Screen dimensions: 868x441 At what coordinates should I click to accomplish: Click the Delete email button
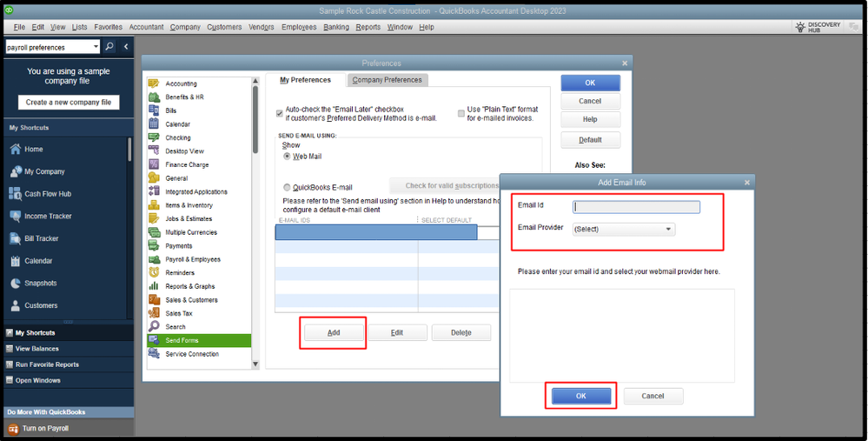coord(461,332)
